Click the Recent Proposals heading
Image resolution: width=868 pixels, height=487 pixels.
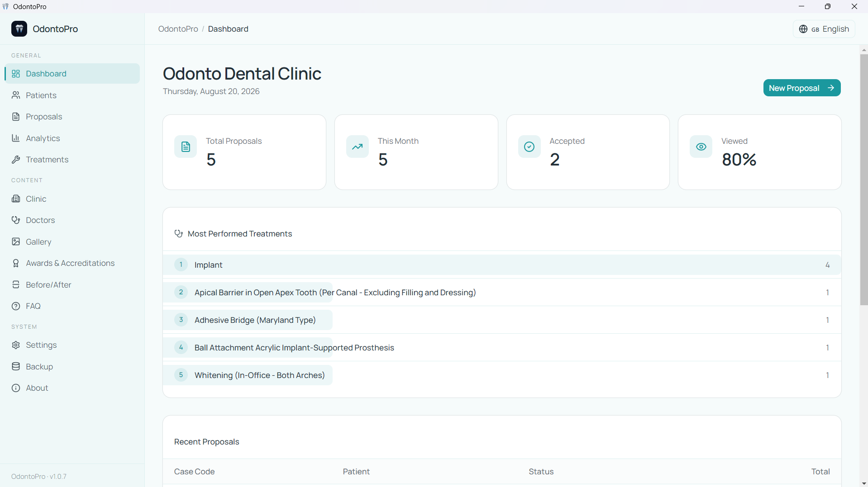tap(207, 442)
